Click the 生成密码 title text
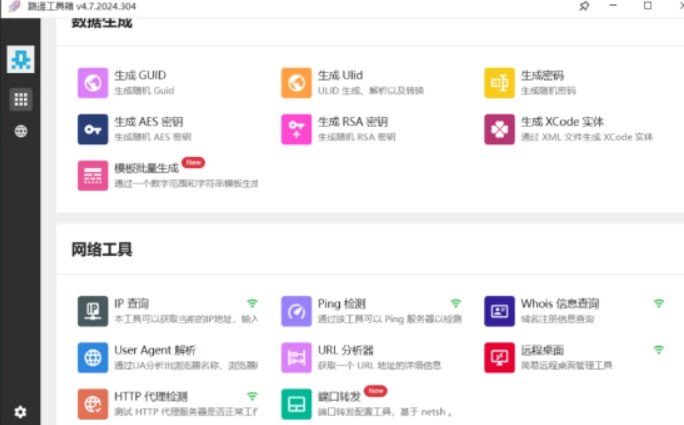This screenshot has width=684, height=425. pos(542,75)
